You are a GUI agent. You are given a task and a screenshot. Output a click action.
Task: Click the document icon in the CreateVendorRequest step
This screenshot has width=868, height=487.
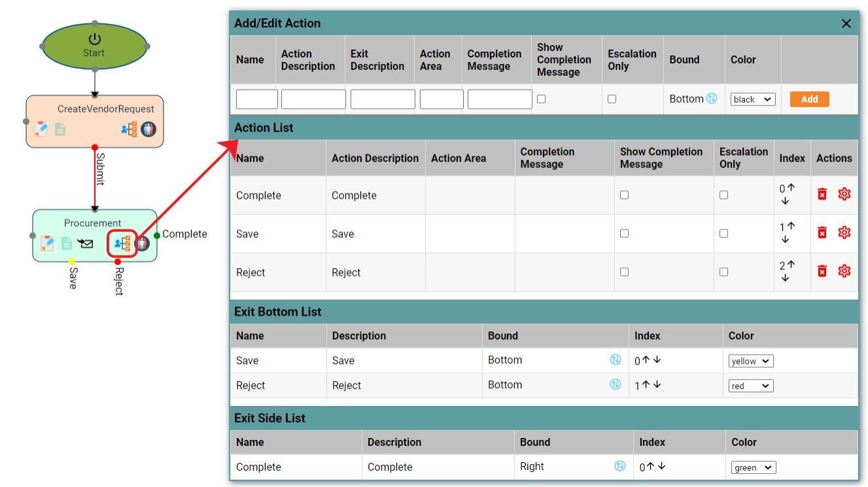pyautogui.click(x=60, y=129)
